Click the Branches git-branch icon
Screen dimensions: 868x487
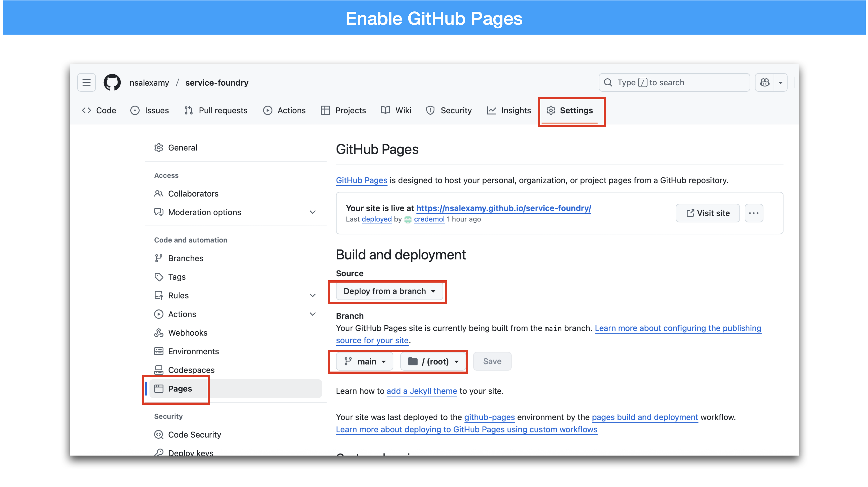(159, 258)
